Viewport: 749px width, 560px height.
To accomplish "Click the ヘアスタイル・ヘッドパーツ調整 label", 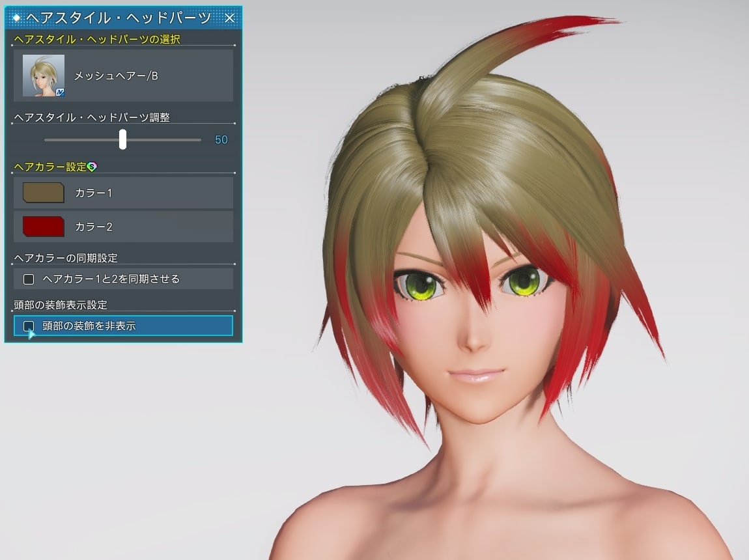I will pos(92,117).
